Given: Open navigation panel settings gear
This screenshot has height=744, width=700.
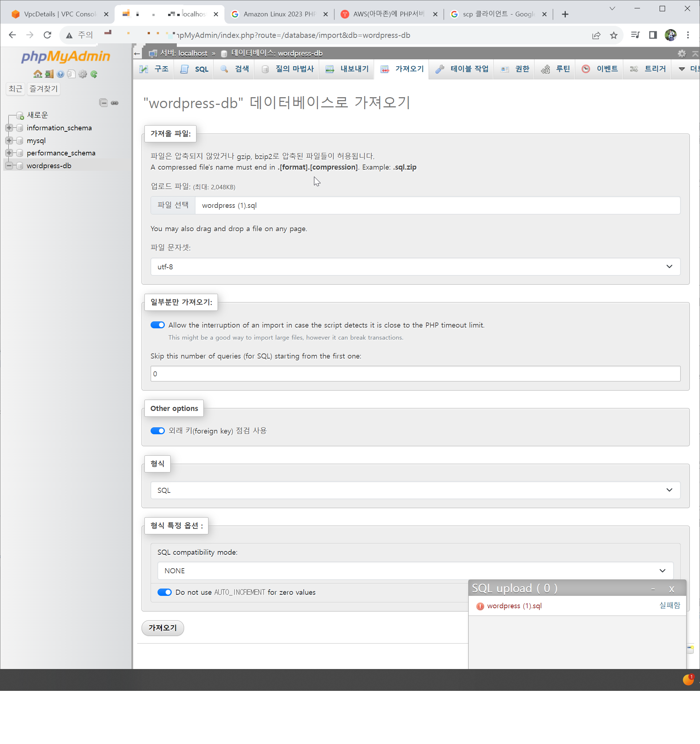Looking at the screenshot, I should (83, 74).
